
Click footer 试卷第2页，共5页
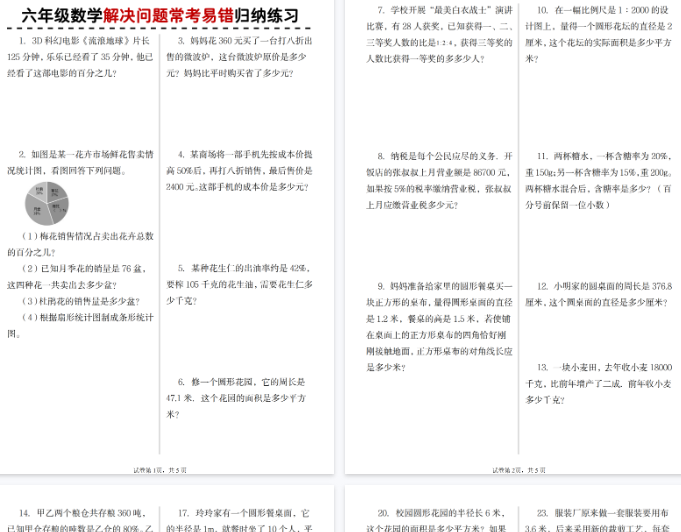coord(519,470)
